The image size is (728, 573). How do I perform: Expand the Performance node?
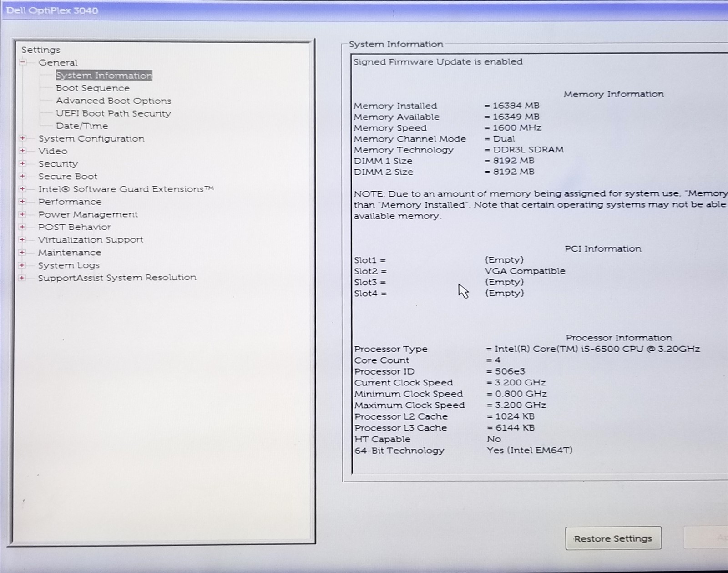22,201
